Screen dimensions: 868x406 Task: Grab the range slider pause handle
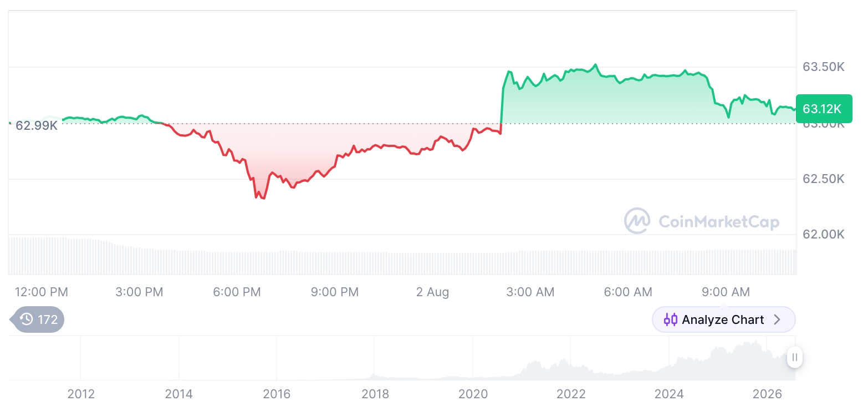(794, 357)
